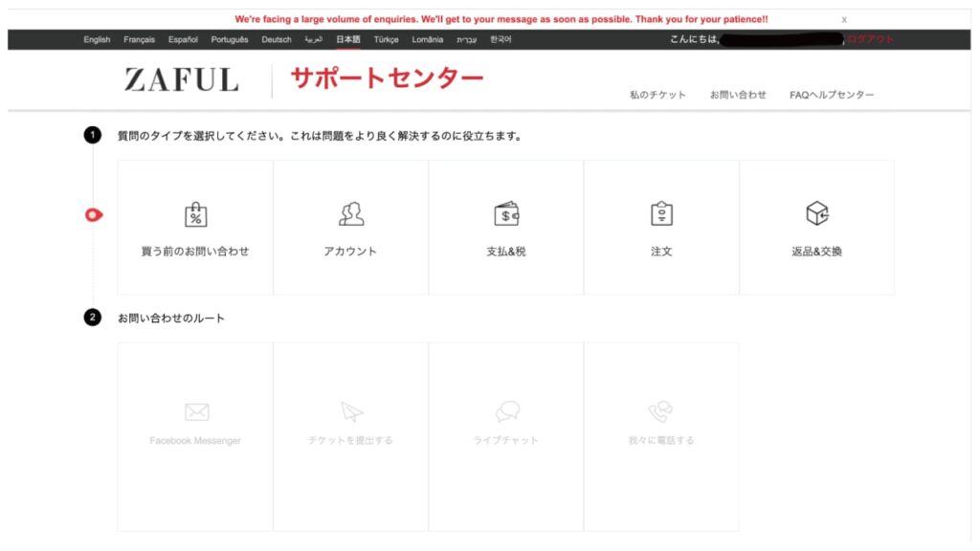The image size is (980, 551).
Task: Click the こんにちは greeting text
Action: [x=695, y=39]
